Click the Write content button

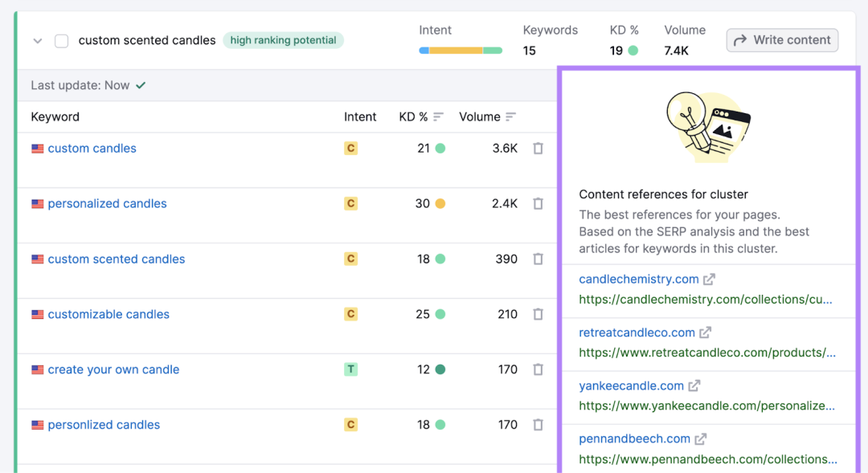tap(782, 40)
